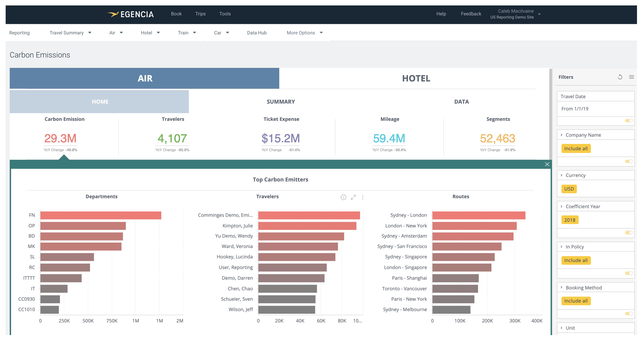Open the Travelers chart three-dot menu
Viewport: 644px width, 341px height.
[x=362, y=197]
